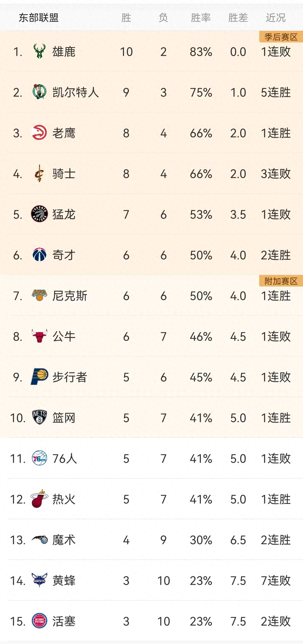303x644 pixels.
Task: Tap the Toronto Raptors logo
Action: coord(39,214)
